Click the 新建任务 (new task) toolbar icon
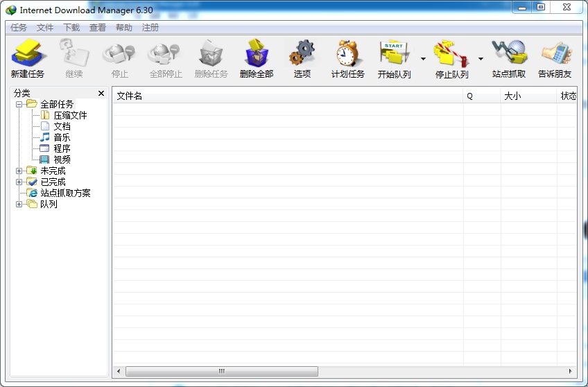 (28, 54)
